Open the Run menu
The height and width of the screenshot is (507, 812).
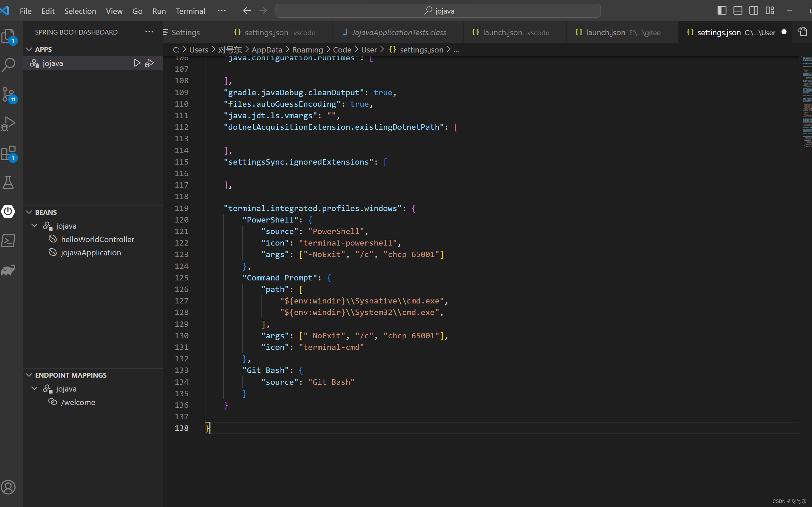pyautogui.click(x=159, y=11)
